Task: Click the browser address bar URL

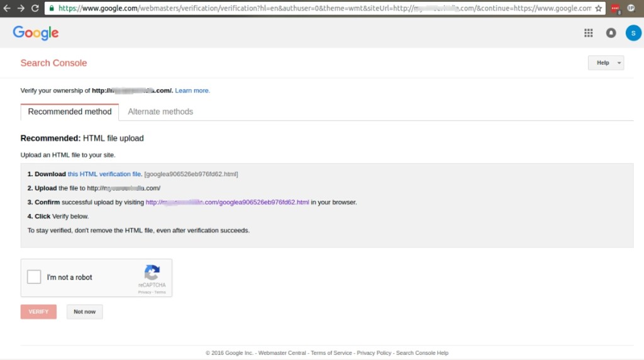Action: tap(314, 9)
